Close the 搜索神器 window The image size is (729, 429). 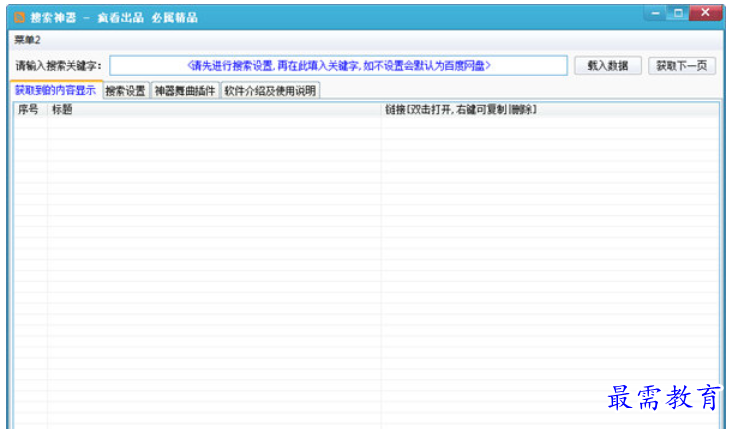point(705,13)
